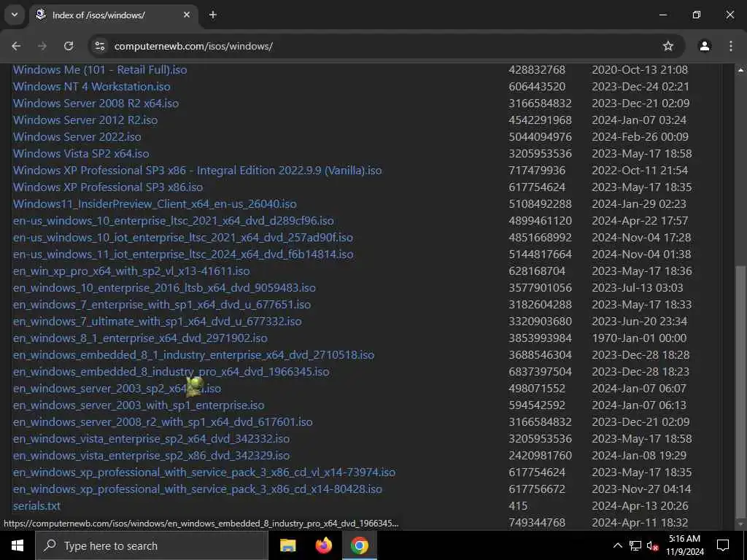
Task: Click the forward navigation arrow
Action: point(42,46)
